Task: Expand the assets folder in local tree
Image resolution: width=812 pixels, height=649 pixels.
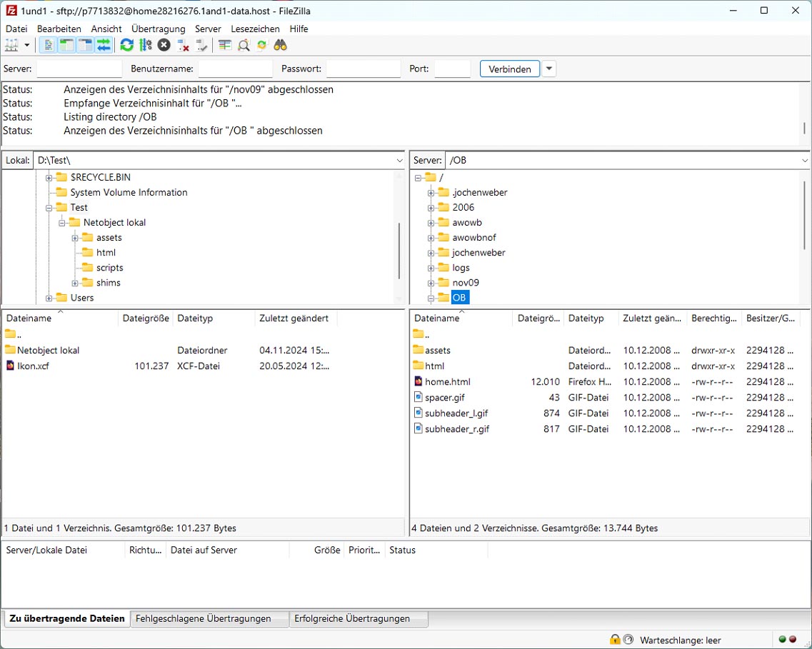Action: 75,238
